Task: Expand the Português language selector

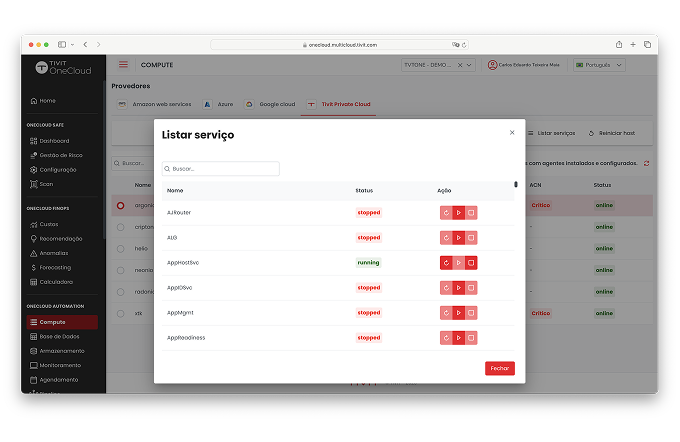Action: pos(599,65)
